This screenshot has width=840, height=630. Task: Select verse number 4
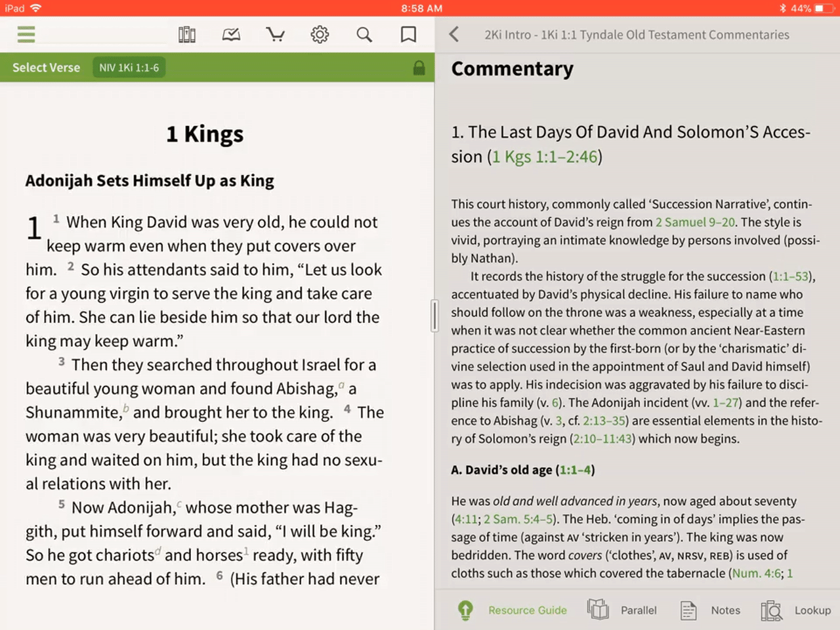(x=347, y=409)
